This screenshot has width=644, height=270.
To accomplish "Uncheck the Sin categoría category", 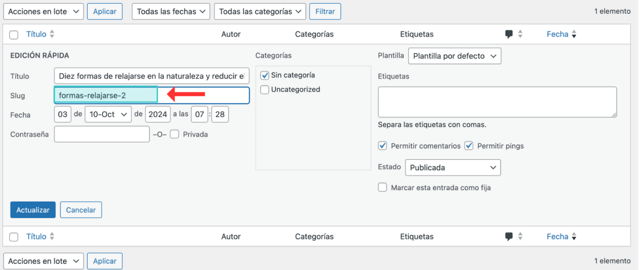I will point(264,75).
